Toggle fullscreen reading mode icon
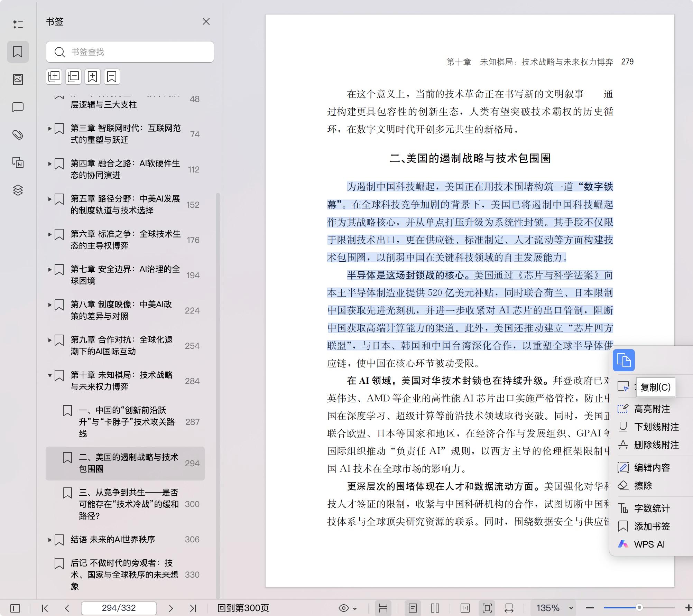 [x=487, y=608]
